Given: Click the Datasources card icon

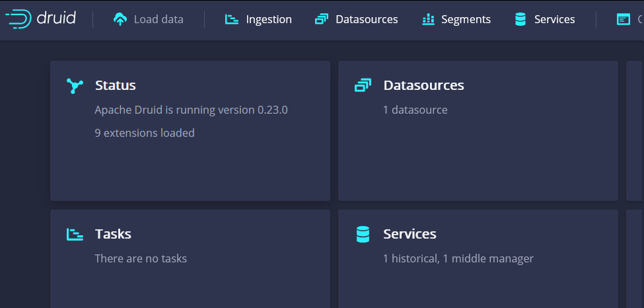Looking at the screenshot, I should coord(363,85).
